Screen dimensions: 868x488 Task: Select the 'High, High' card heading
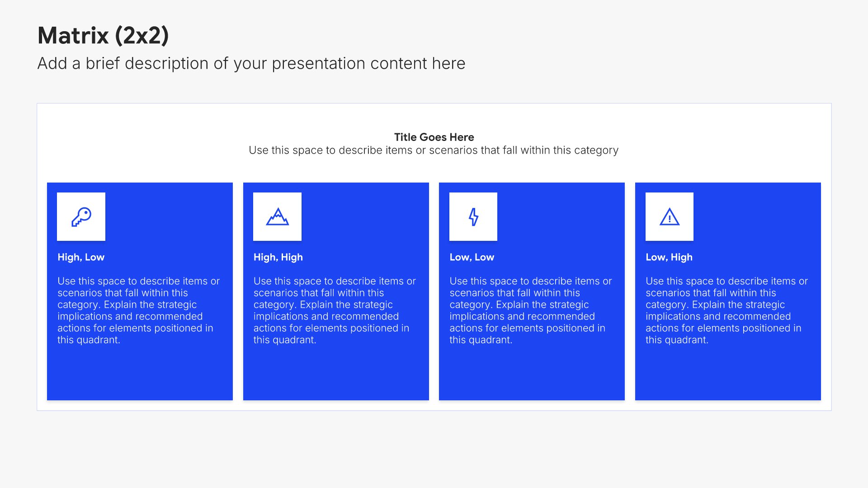278,257
